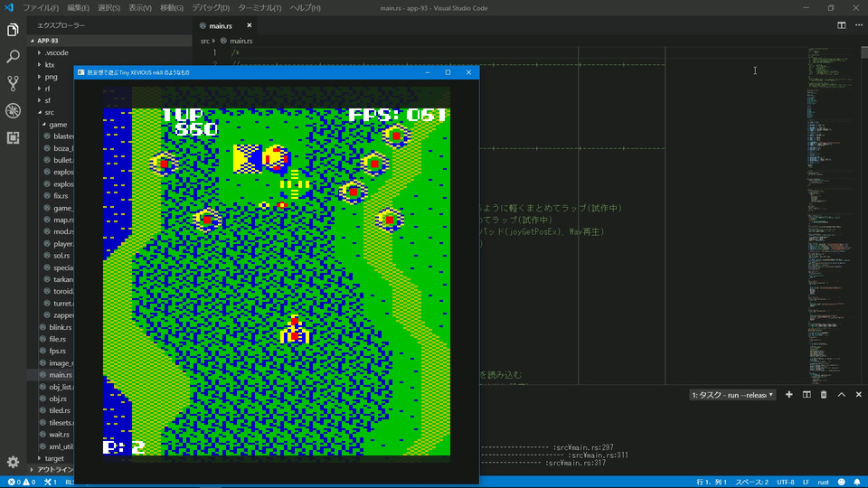Open notifications bell in status bar

click(857, 482)
